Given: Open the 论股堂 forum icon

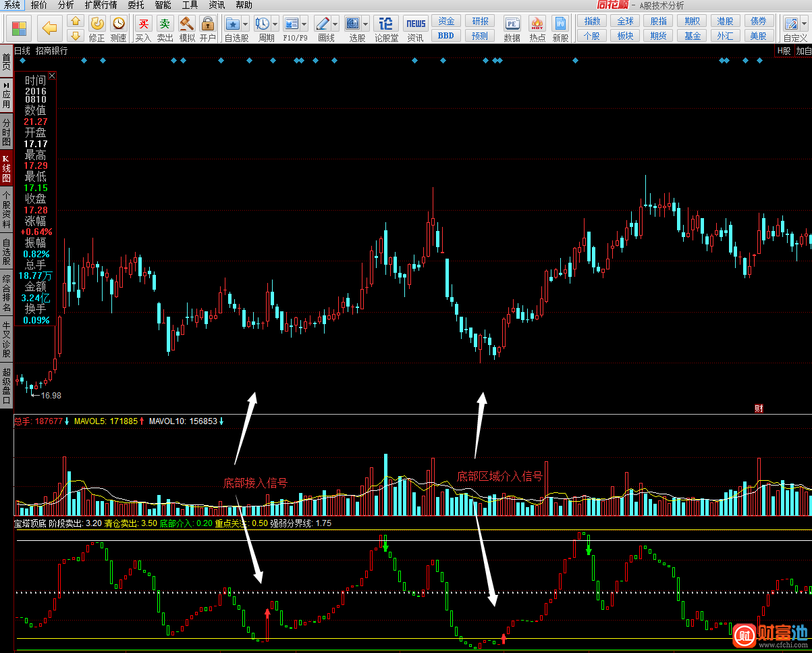Looking at the screenshot, I should (x=386, y=29).
